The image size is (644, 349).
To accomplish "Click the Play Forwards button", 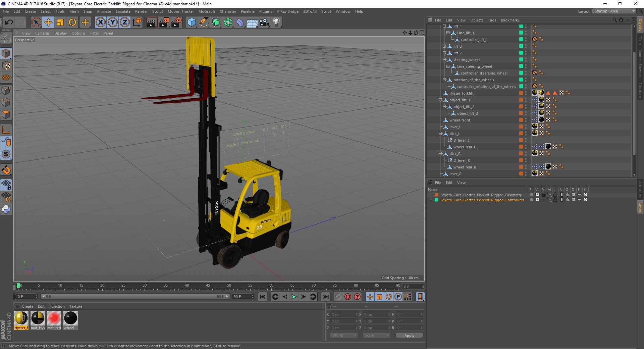I will (294, 297).
